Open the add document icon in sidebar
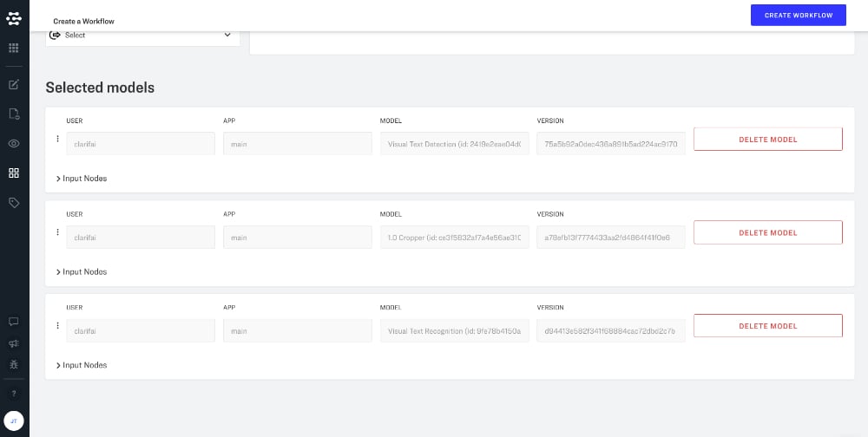 [14, 114]
